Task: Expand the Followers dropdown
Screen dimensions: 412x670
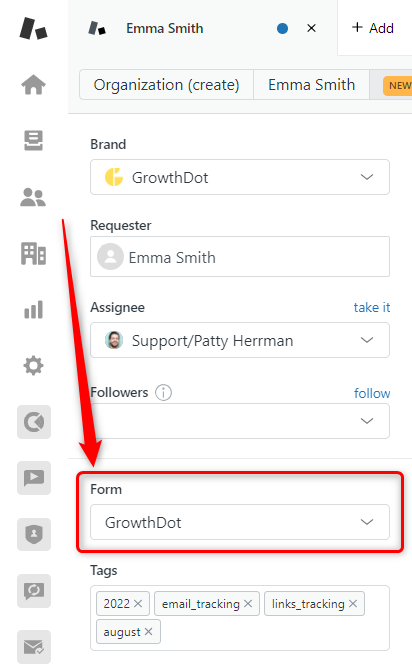Action: 240,421
